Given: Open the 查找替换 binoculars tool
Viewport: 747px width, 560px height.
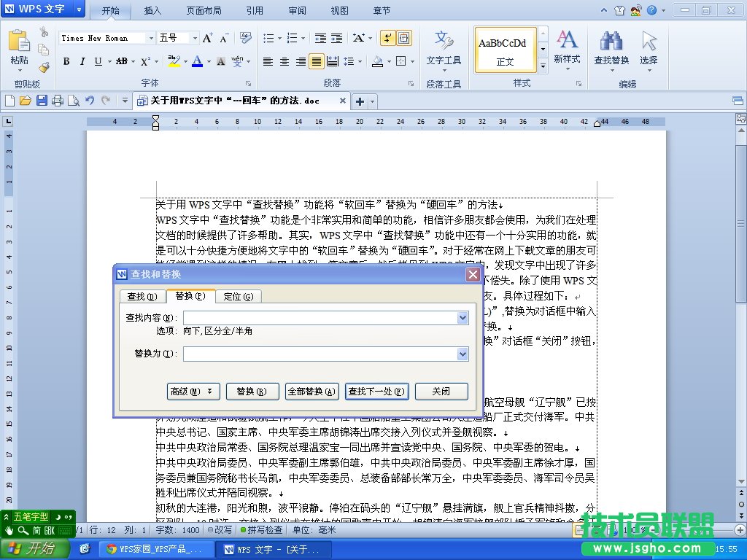Looking at the screenshot, I should point(611,48).
